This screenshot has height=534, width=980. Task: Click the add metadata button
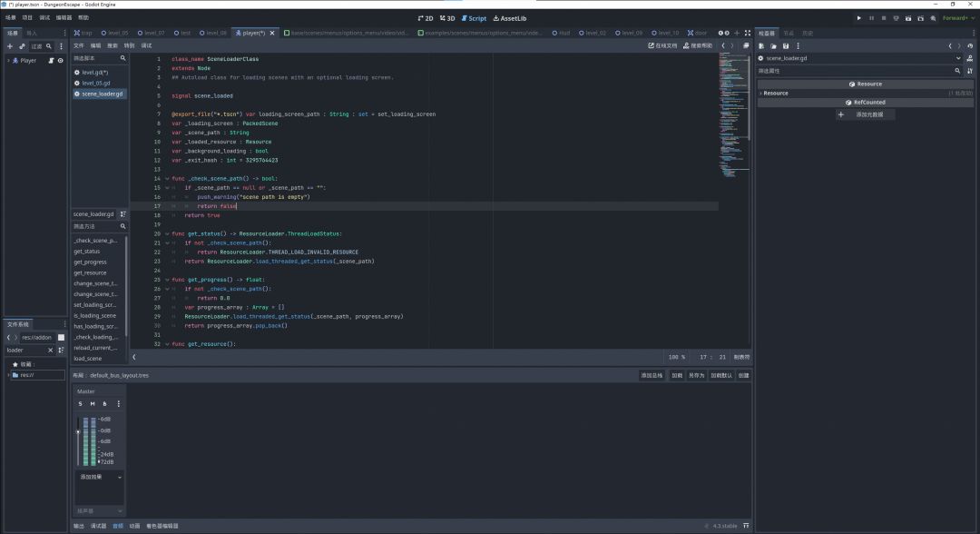coord(866,115)
